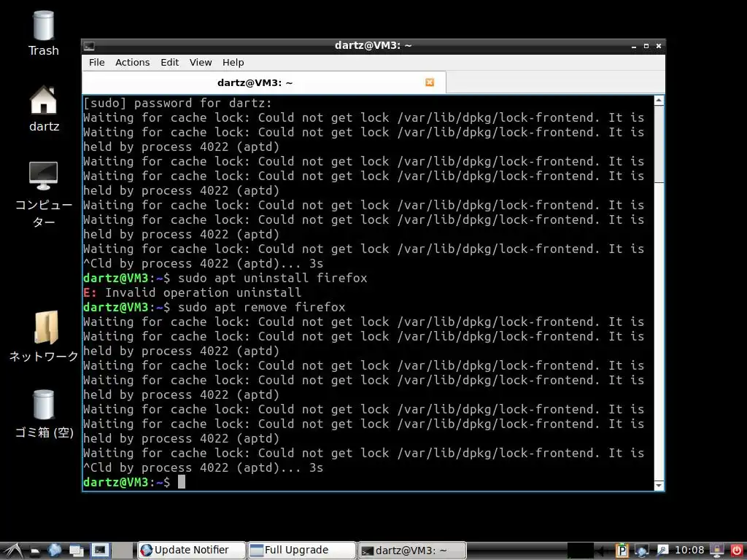Maximize the terminal window
Image resolution: width=747 pixels, height=560 pixels.
646,46
